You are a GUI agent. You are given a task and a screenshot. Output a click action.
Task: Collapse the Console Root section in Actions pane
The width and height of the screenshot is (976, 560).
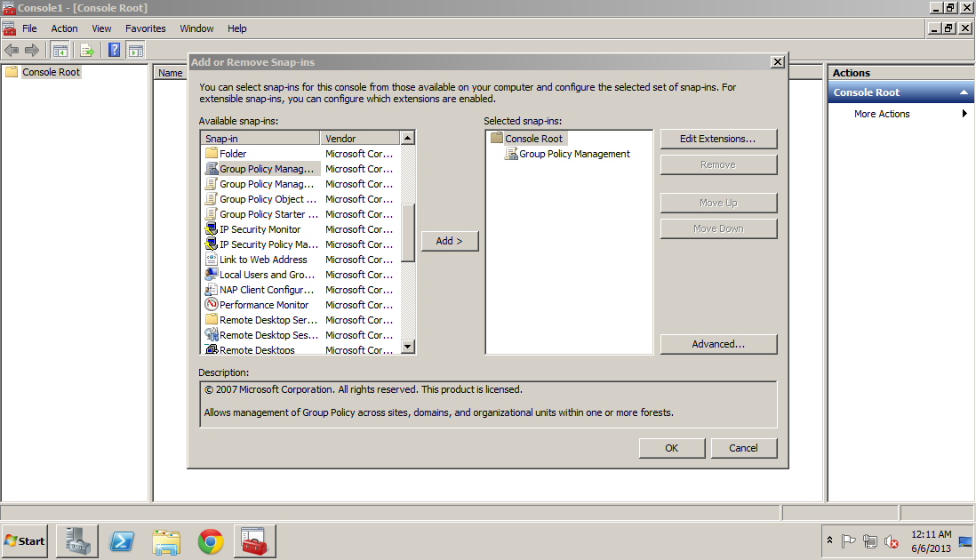[x=964, y=92]
